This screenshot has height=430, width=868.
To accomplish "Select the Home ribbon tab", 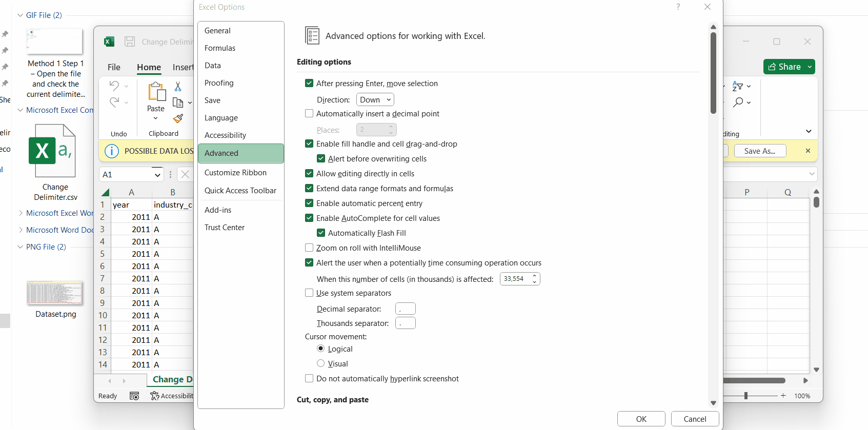I will [149, 67].
